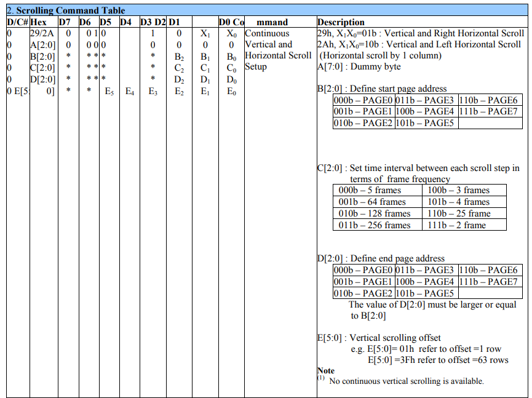Click the E2 bit cell

179,91
